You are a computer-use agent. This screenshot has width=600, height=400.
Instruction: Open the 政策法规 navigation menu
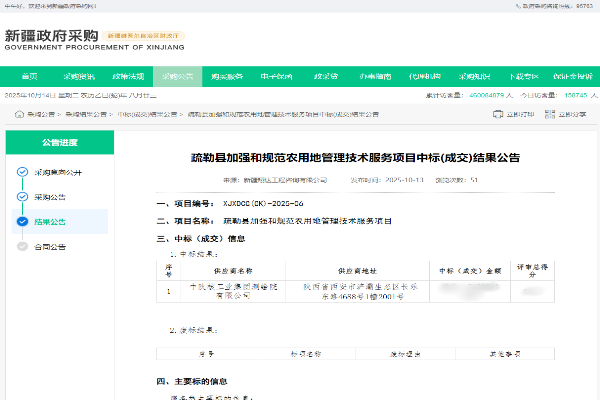128,77
